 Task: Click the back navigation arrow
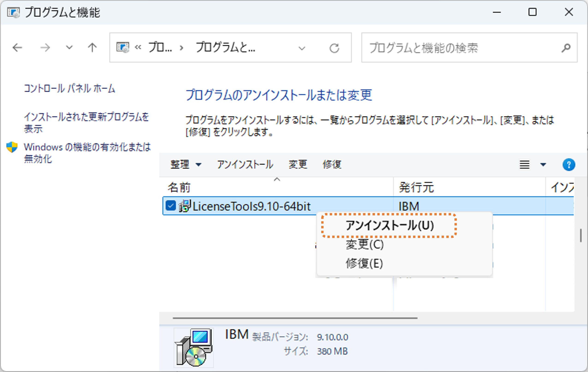point(17,48)
